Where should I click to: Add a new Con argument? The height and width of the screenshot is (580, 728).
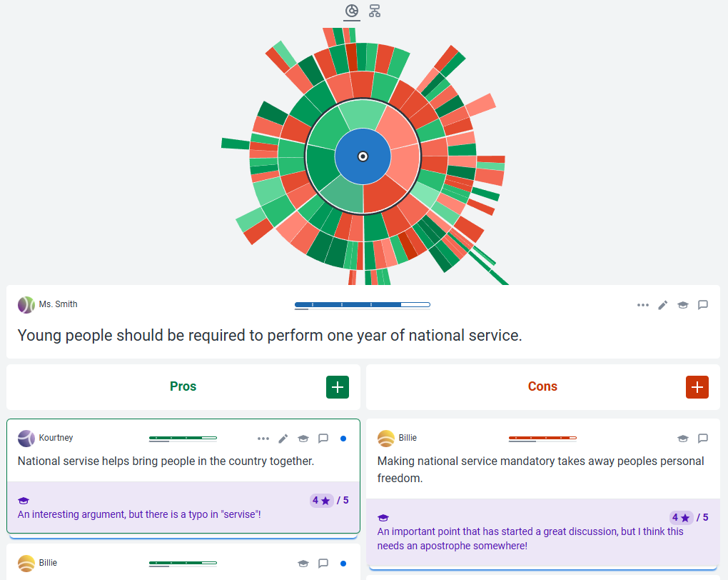coord(697,386)
